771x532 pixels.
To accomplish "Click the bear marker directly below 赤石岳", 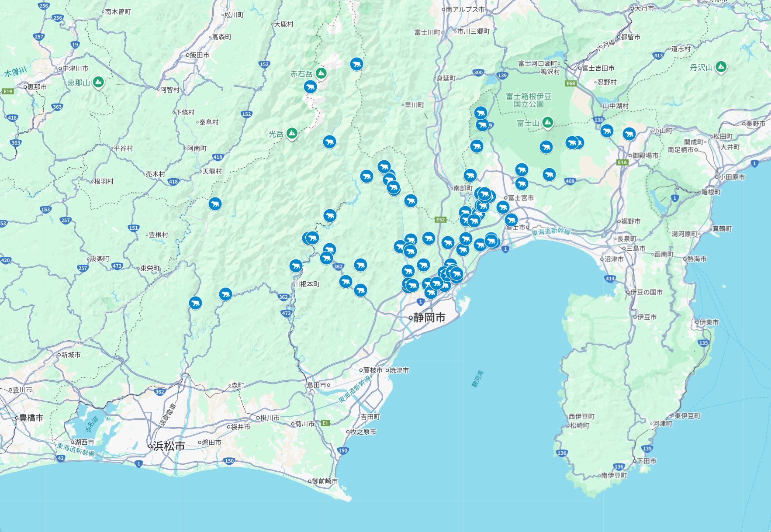I will point(310,87).
